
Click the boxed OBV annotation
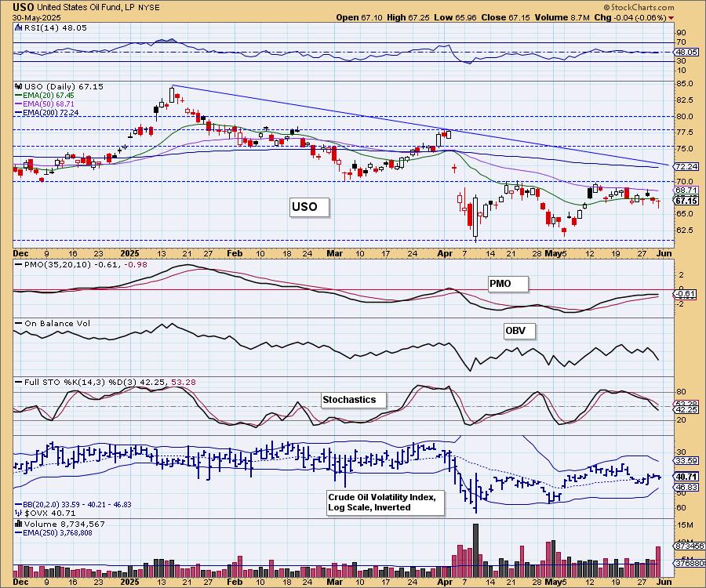click(519, 331)
